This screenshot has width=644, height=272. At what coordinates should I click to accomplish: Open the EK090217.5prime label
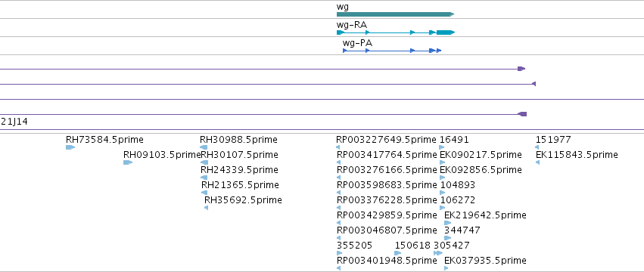pyautogui.click(x=481, y=155)
